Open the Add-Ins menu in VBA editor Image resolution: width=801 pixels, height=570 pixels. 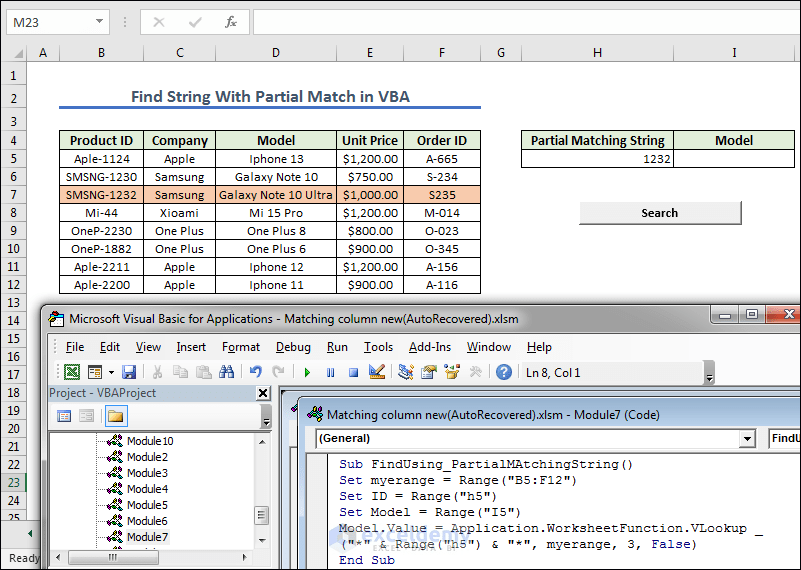click(x=430, y=347)
